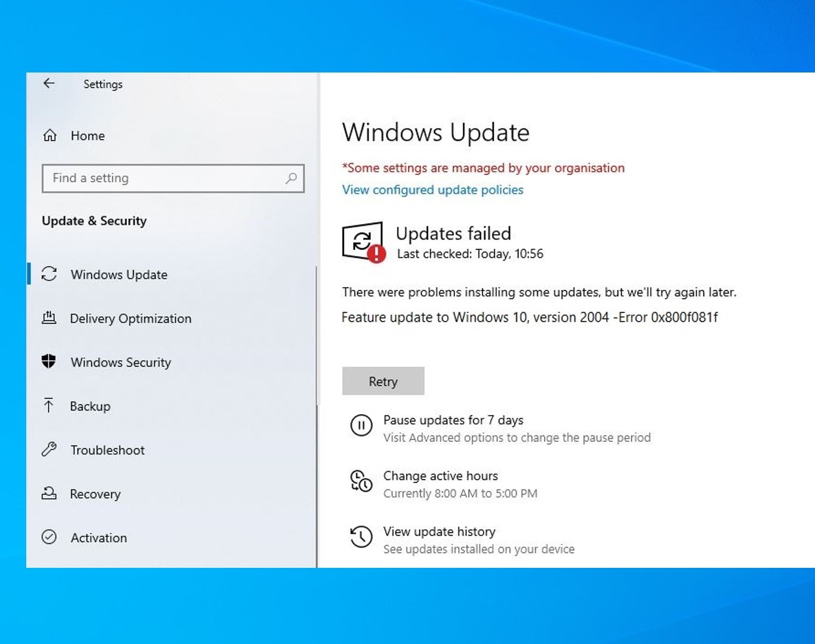Open the Home settings page
815x644 pixels.
pos(88,136)
